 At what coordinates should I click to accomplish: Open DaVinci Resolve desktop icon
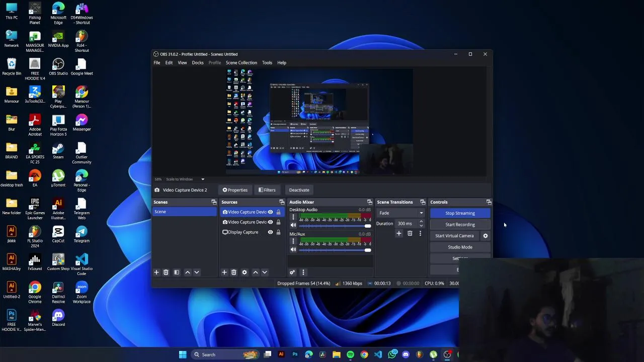point(58,293)
